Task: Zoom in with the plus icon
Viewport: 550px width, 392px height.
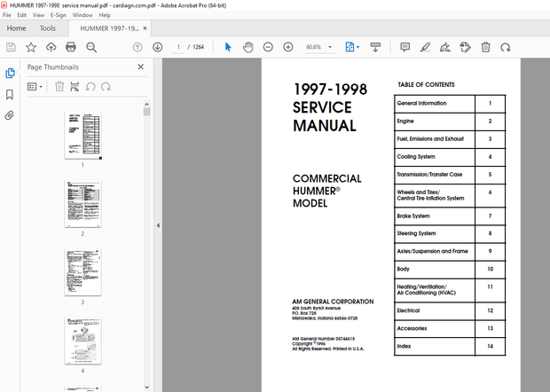Action: point(288,47)
